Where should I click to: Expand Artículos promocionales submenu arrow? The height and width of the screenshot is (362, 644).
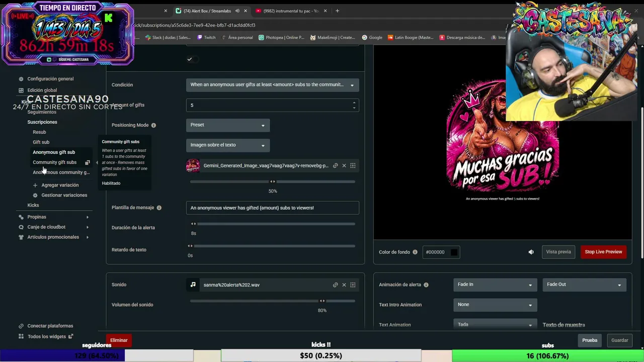point(88,237)
